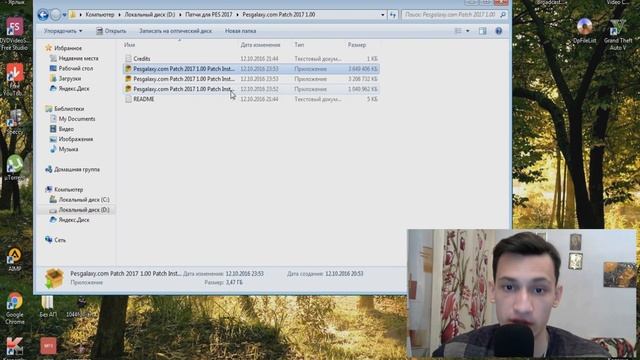640x360 pixels.
Task: Open the Google Chrome desktop icon
Action: (14, 308)
